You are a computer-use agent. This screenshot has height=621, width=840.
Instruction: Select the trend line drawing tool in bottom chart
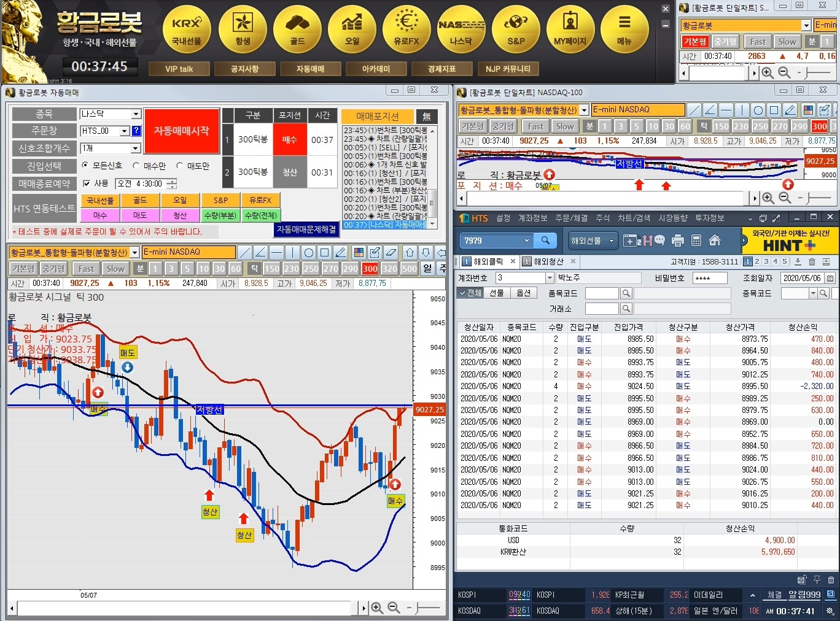click(x=244, y=252)
